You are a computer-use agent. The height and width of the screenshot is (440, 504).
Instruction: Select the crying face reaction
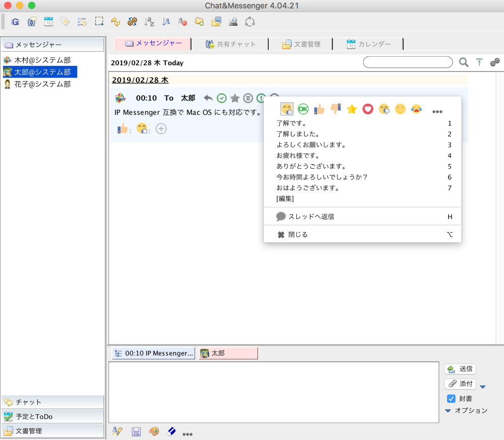coord(417,109)
